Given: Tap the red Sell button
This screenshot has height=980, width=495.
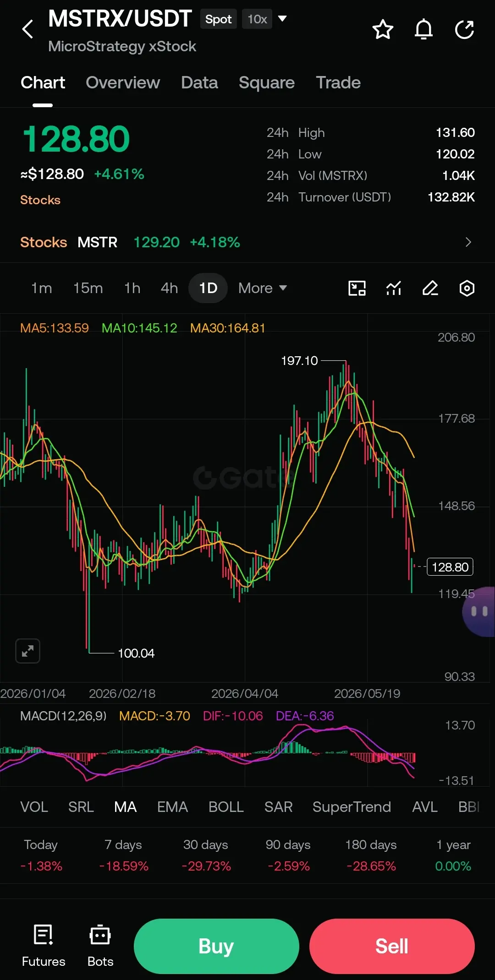Looking at the screenshot, I should 392,946.
